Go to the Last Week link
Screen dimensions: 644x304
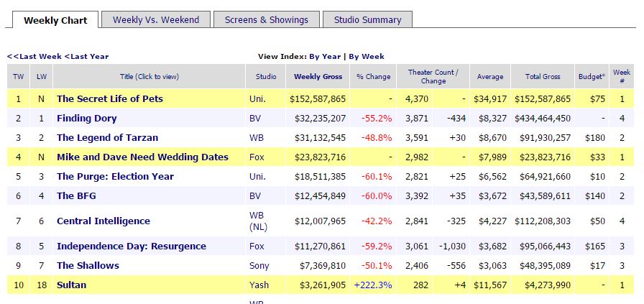coord(34,56)
